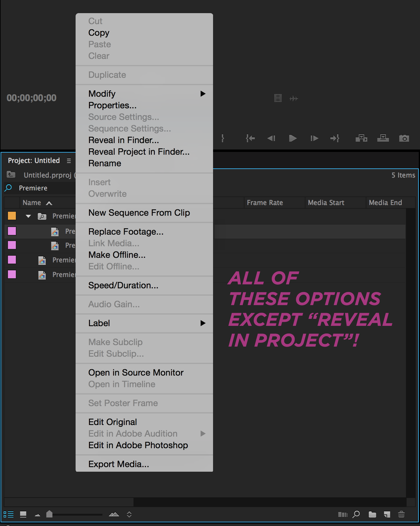Click the zoom out mountain icon
Screen dimensions: 420x526
tap(37, 515)
